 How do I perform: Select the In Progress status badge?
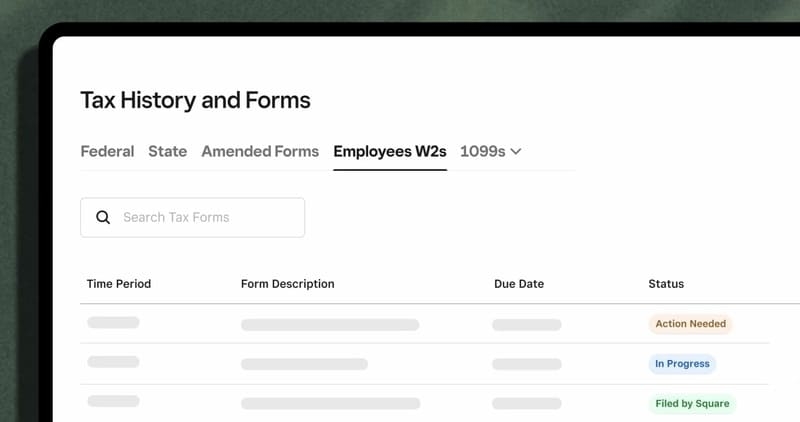[x=682, y=364]
